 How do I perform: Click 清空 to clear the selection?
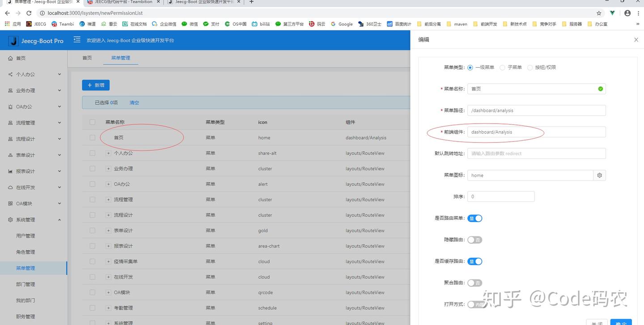134,103
